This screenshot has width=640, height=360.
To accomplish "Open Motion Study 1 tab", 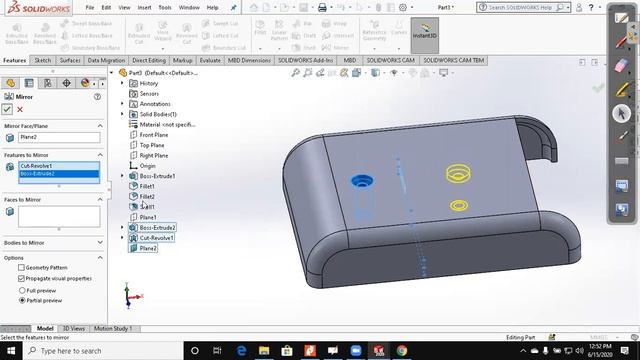I will tap(113, 329).
